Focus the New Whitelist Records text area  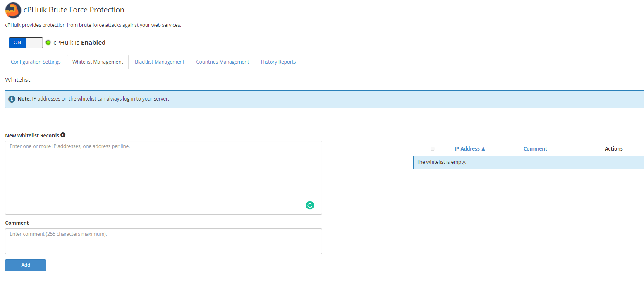point(163,178)
